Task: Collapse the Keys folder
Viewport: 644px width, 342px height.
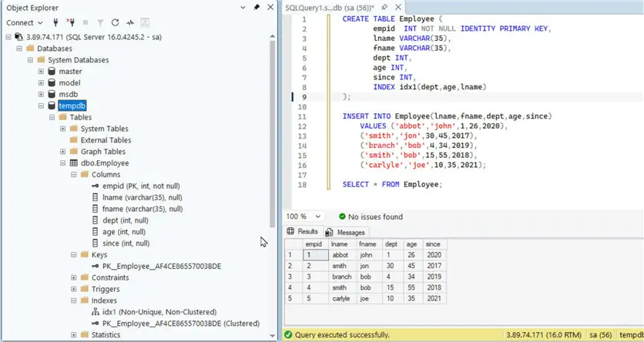Action: [x=73, y=254]
